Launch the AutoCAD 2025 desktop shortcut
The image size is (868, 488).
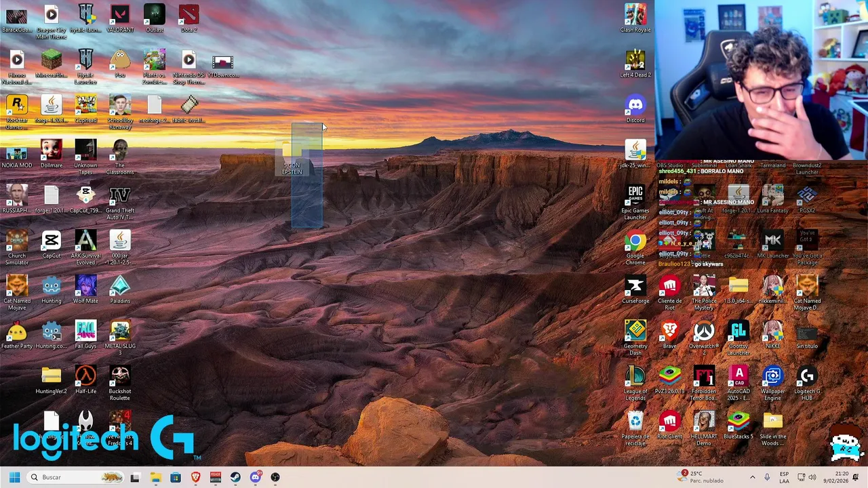(738, 383)
